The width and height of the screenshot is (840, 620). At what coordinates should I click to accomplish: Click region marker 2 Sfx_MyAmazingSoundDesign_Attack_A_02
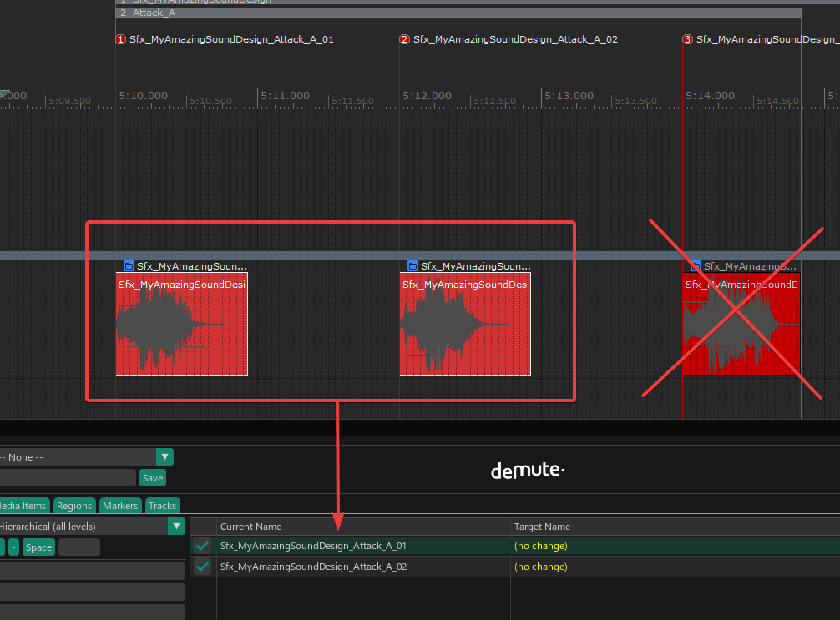pyautogui.click(x=509, y=39)
